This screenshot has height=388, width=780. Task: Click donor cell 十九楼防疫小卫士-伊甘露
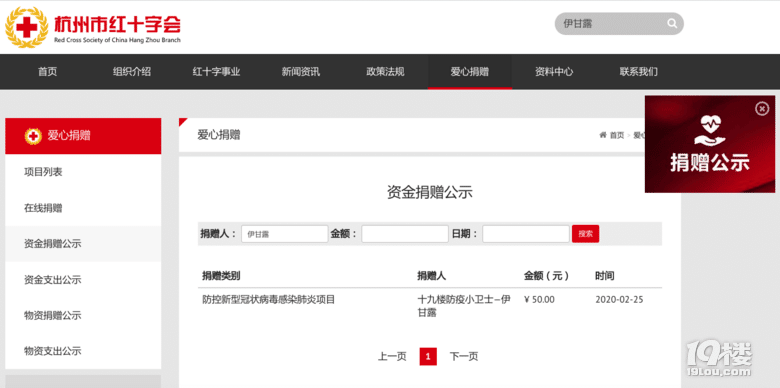(464, 306)
